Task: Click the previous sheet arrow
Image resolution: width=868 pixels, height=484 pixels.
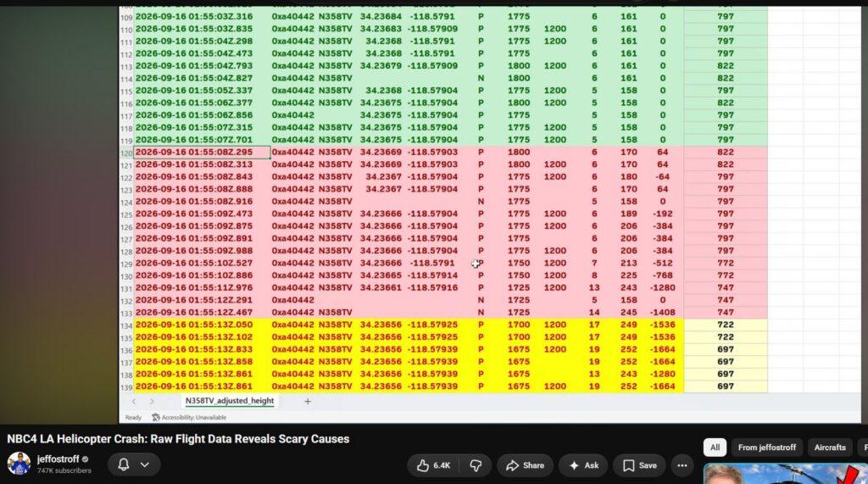Action: point(133,402)
